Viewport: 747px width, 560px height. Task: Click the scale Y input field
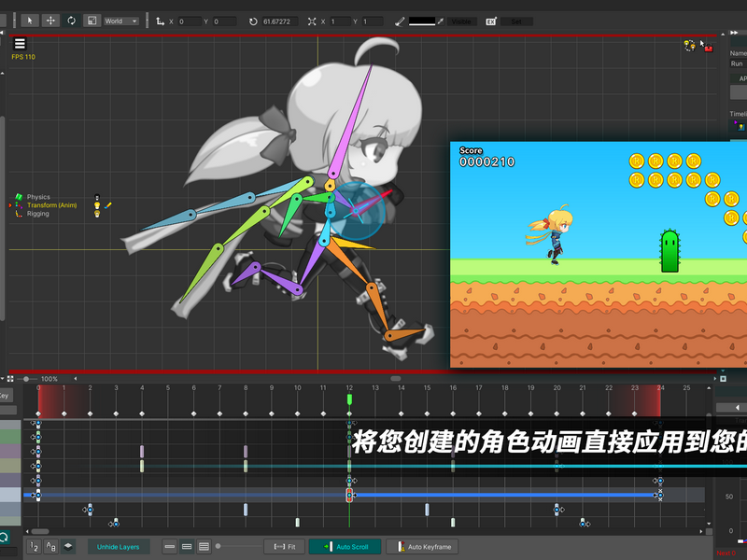[373, 21]
